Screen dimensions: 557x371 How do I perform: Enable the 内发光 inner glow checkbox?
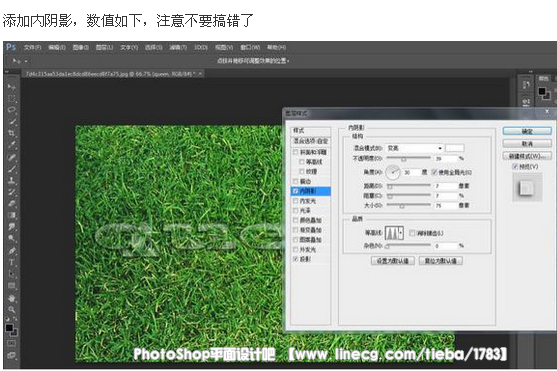(295, 201)
